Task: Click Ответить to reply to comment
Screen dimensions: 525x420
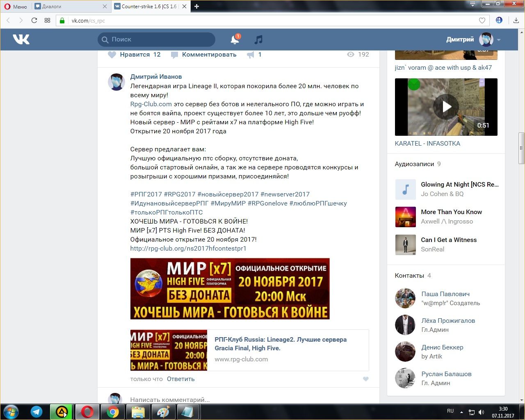Action: click(180, 379)
